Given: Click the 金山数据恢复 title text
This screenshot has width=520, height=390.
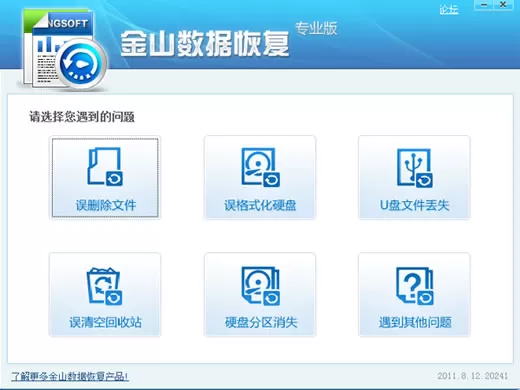Looking at the screenshot, I should coord(204,43).
